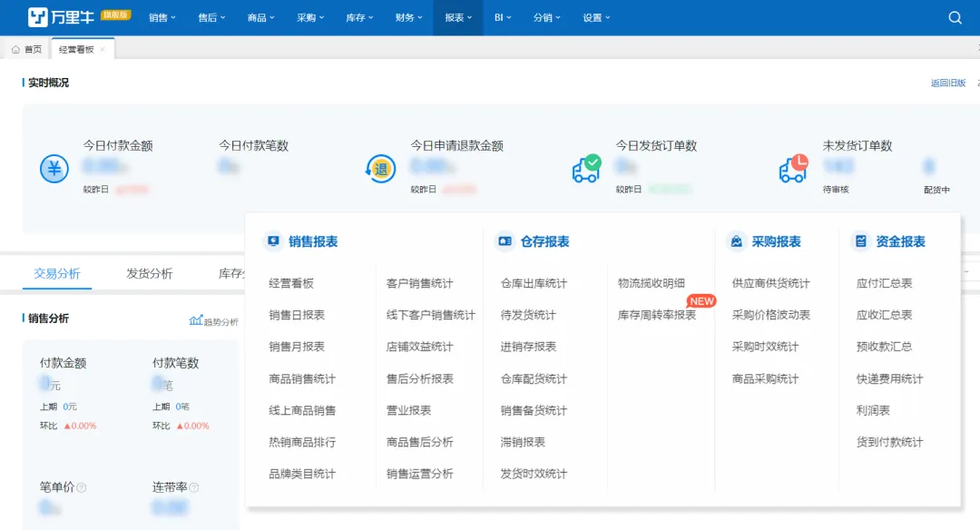Click the unshipped orders truck clock icon

click(x=793, y=168)
